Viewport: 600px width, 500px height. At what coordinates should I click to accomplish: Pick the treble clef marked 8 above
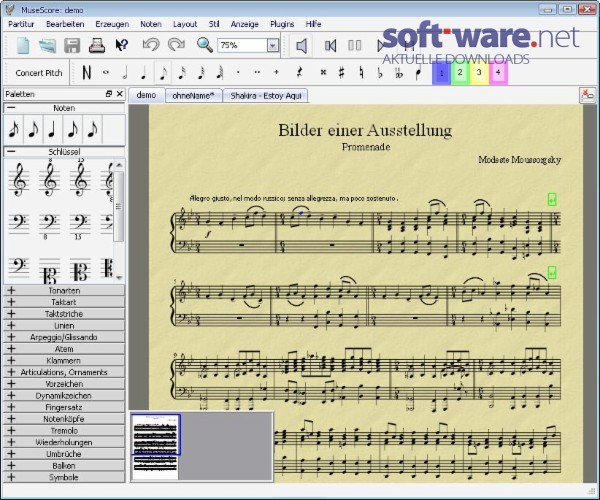tap(50, 179)
